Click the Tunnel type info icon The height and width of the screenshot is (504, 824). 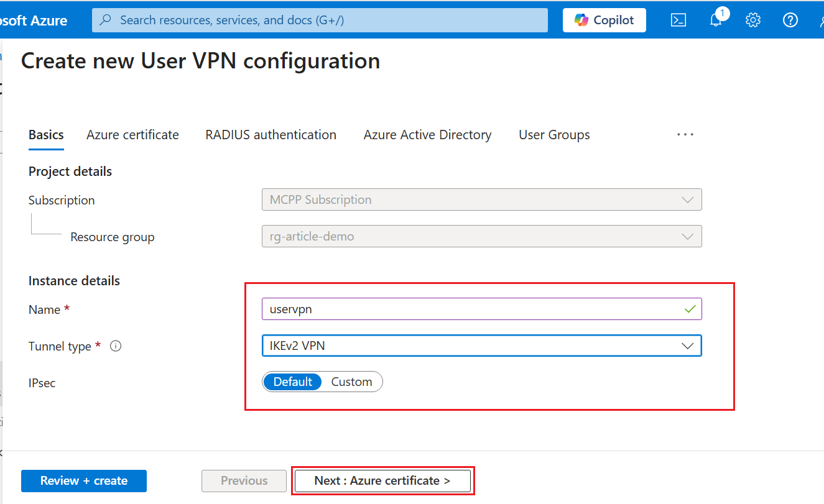[x=115, y=346]
